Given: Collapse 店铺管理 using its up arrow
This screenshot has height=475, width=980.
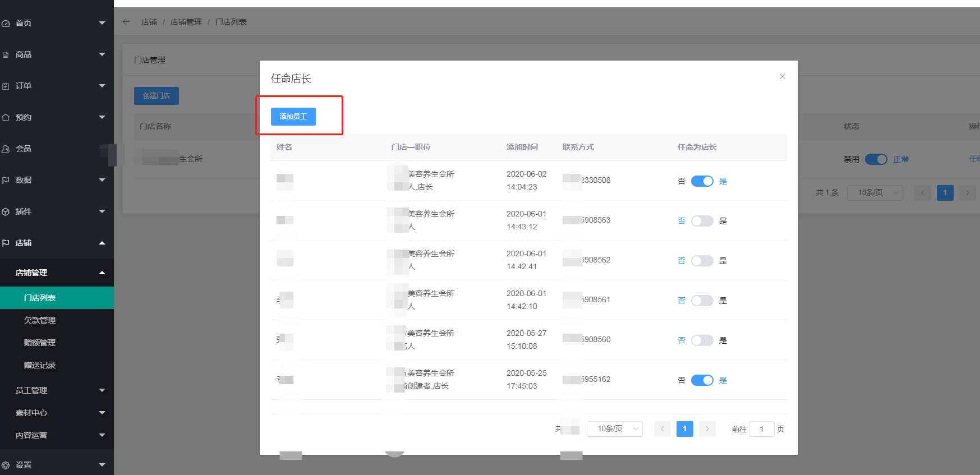Looking at the screenshot, I should click(x=102, y=273).
